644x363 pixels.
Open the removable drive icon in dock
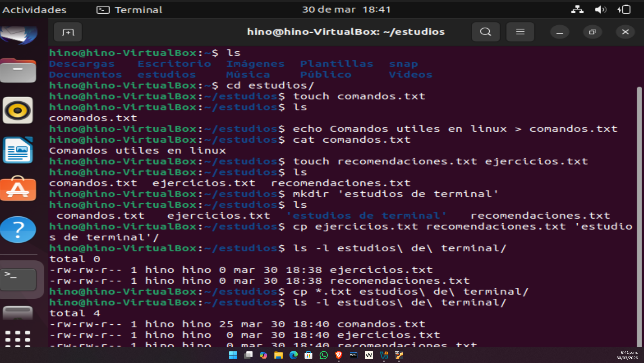[x=18, y=313]
